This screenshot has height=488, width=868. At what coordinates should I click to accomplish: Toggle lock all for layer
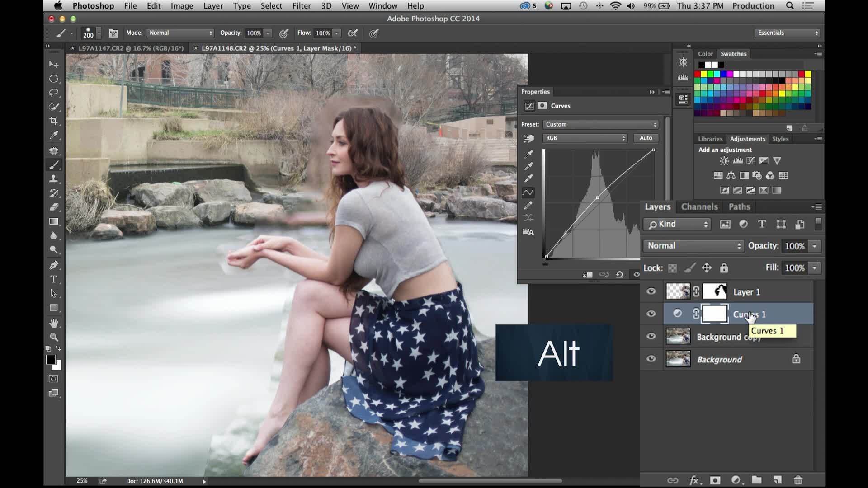(x=724, y=268)
